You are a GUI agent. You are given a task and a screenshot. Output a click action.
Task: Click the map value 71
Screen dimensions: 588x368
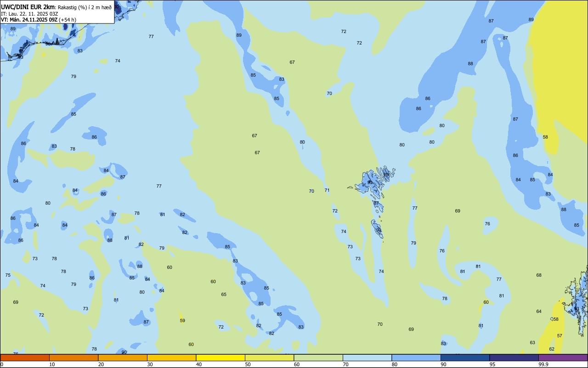point(327,190)
